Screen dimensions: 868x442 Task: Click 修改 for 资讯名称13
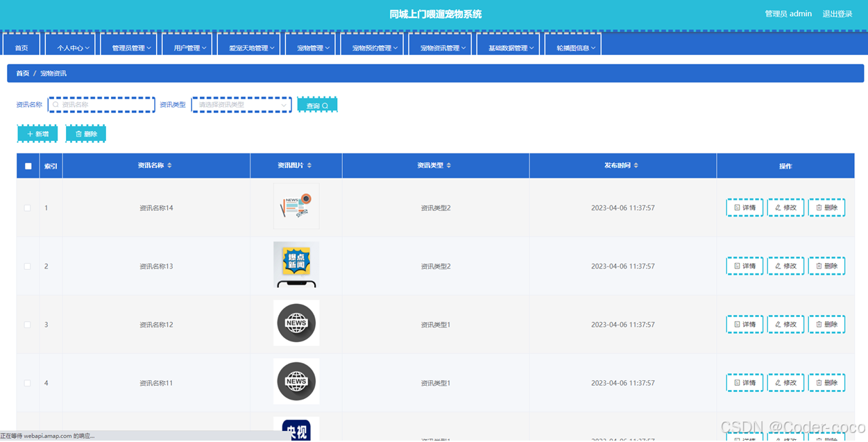(785, 266)
